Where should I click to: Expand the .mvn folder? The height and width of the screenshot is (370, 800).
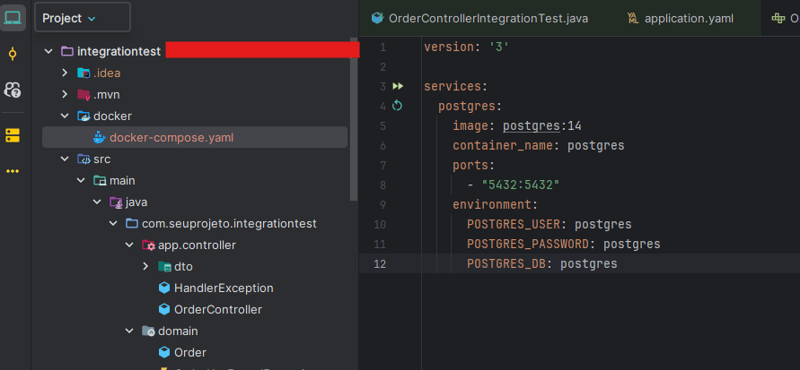(64, 94)
